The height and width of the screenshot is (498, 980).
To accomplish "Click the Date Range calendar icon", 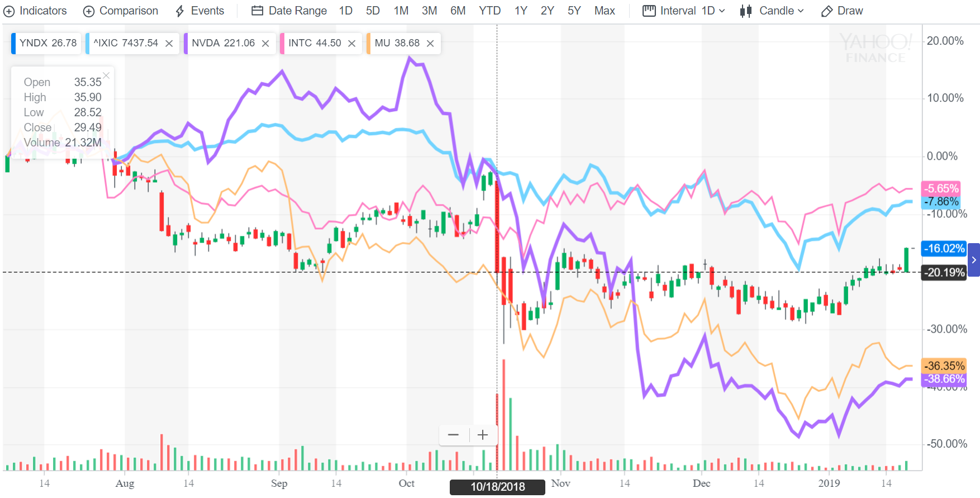I will click(x=257, y=11).
